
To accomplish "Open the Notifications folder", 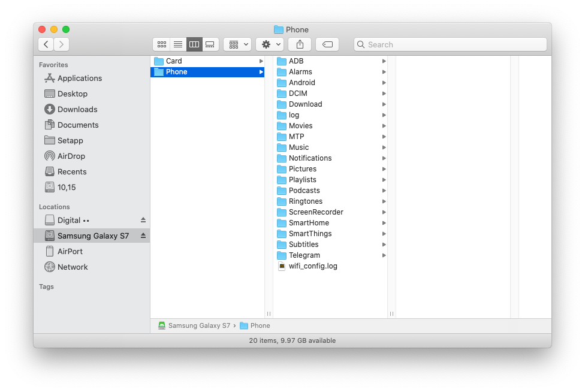I will 330,158.
